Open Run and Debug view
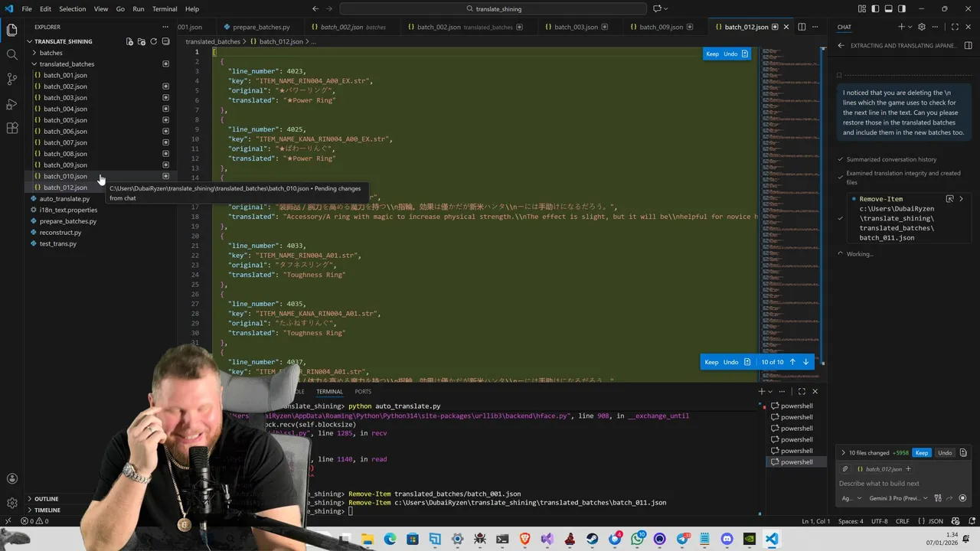 (11, 103)
